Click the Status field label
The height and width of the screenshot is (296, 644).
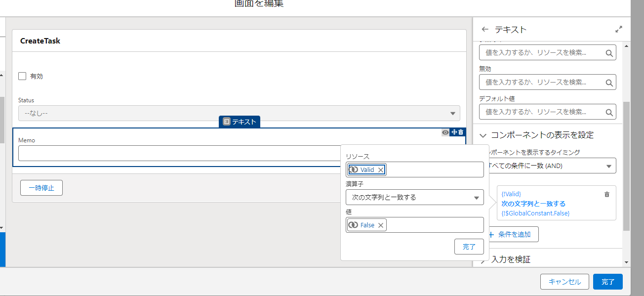26,100
